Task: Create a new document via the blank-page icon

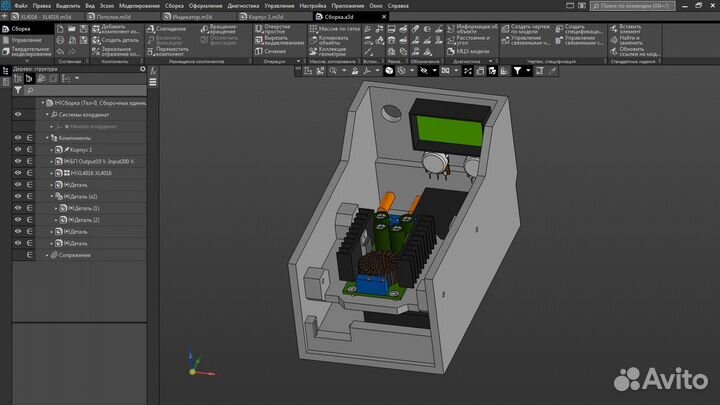Action: tap(60, 28)
